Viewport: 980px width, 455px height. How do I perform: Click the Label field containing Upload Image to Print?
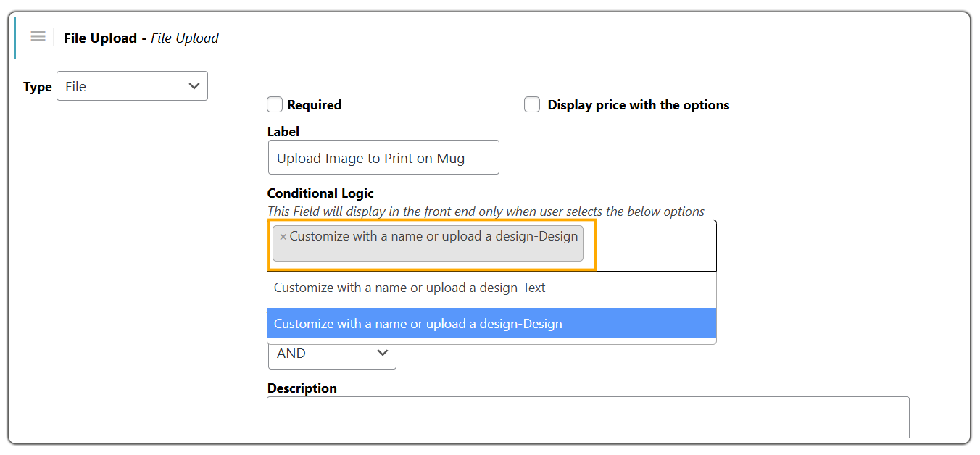[383, 157]
